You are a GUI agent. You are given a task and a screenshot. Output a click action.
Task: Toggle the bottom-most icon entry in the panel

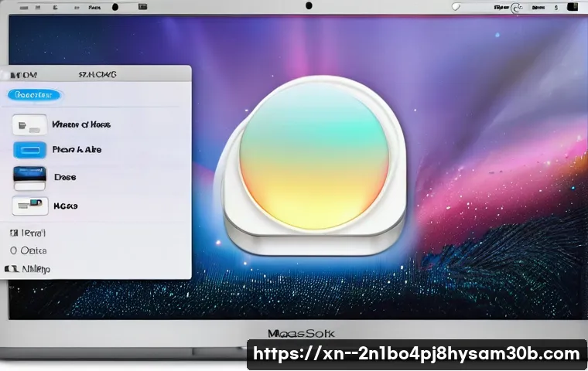(x=11, y=269)
